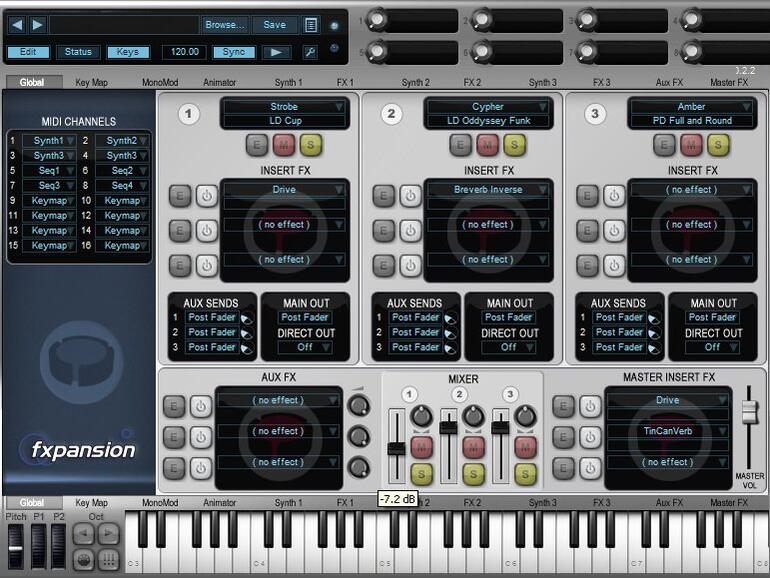Click the previous preset arrow
Viewport: 770px width, 578px height.
17,25
